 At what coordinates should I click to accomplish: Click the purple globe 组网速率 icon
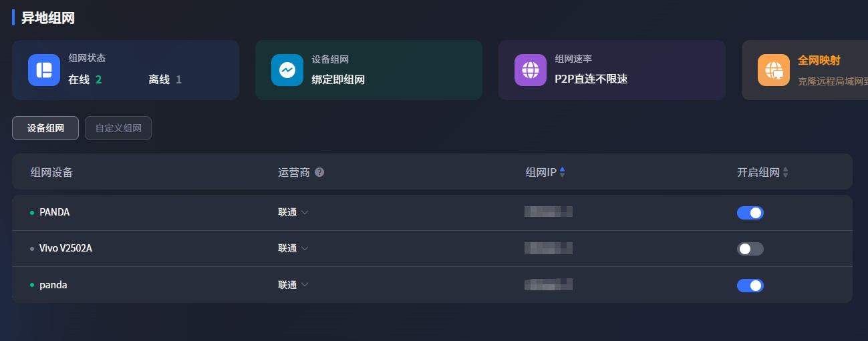(x=531, y=70)
